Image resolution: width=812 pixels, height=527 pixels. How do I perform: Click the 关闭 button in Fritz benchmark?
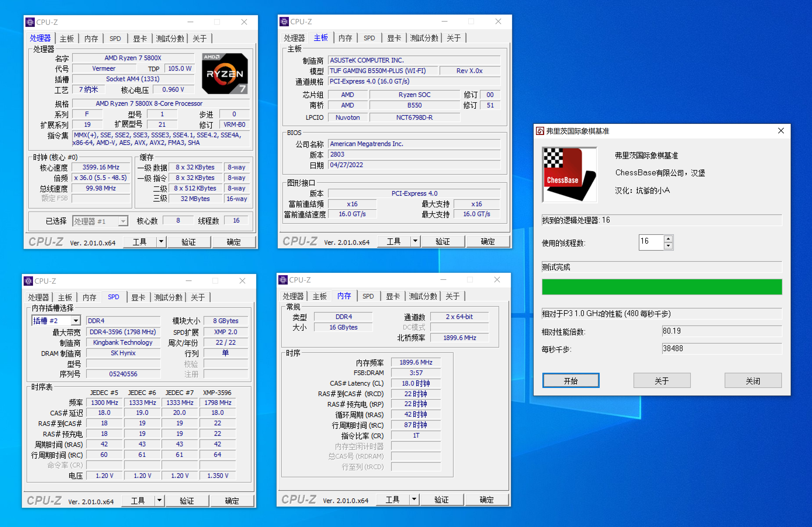pos(753,381)
